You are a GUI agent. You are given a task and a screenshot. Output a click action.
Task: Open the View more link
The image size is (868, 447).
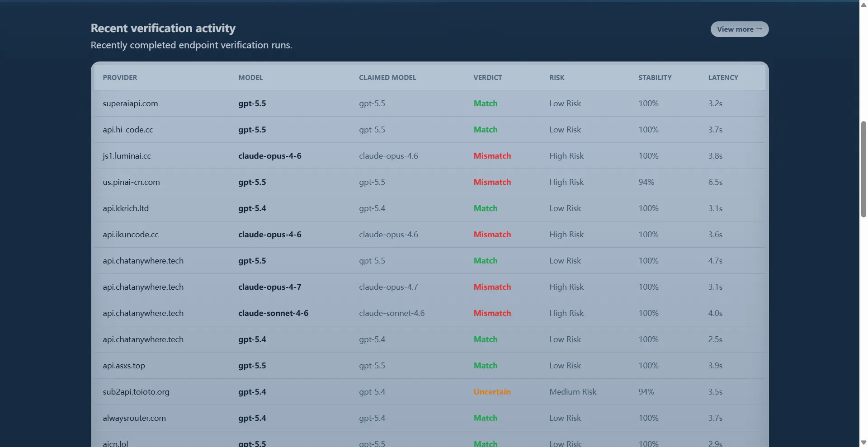pos(740,29)
